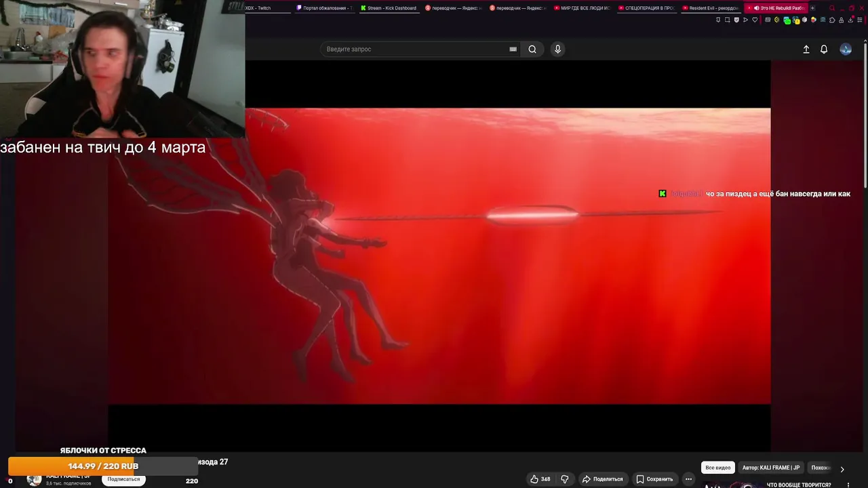Switch to СПЕЦОПЕРАЦИЯ В ПРОС tab

[x=646, y=8]
